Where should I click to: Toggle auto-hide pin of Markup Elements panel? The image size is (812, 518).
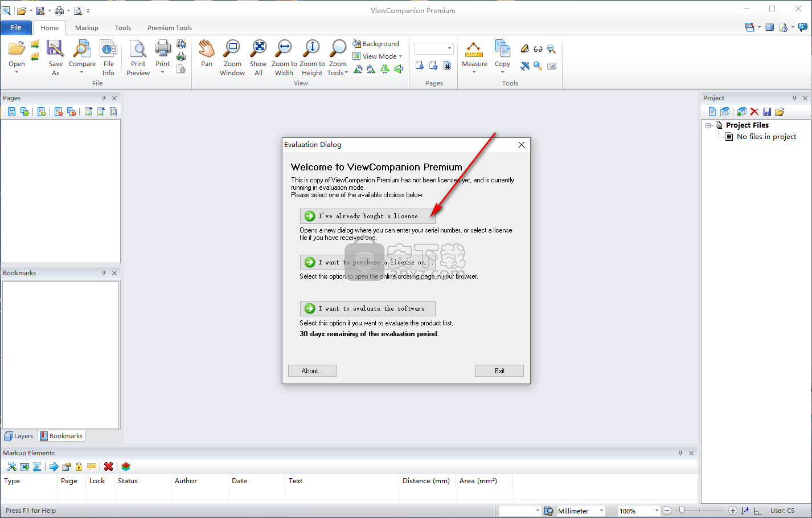(x=680, y=453)
